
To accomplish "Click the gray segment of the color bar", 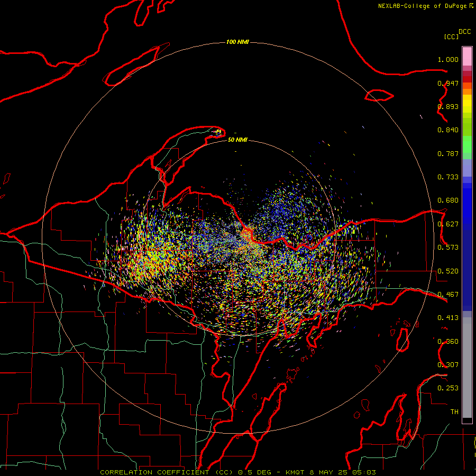I will click(x=467, y=368).
